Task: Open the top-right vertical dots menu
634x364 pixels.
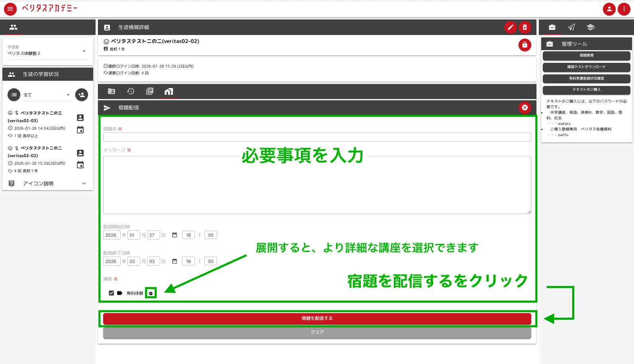Action: coord(624,9)
